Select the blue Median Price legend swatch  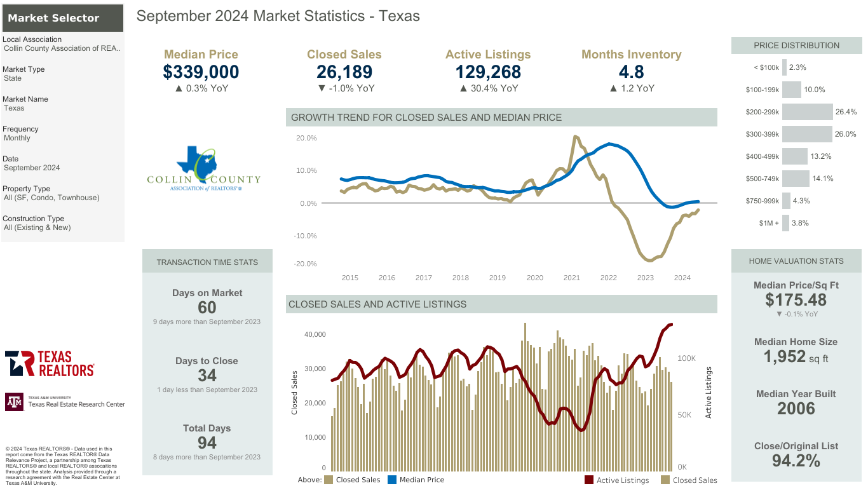(x=392, y=480)
